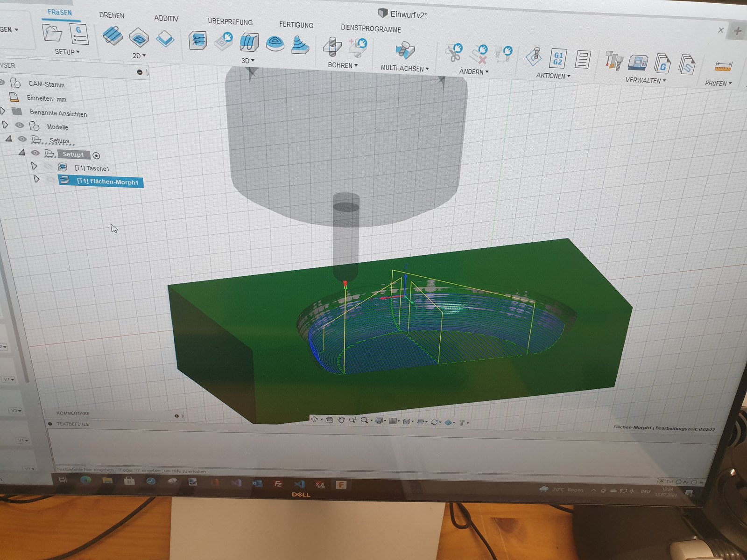
Task: Toggle visibility eye of Modelle
Action: [19, 126]
